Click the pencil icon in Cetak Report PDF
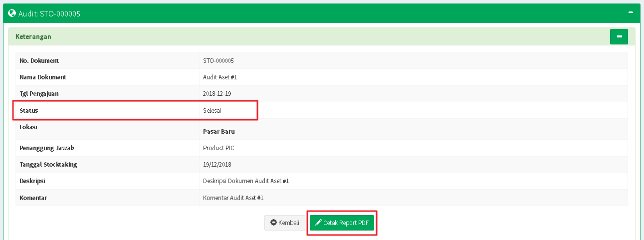This screenshot has width=644, height=240. [318, 223]
